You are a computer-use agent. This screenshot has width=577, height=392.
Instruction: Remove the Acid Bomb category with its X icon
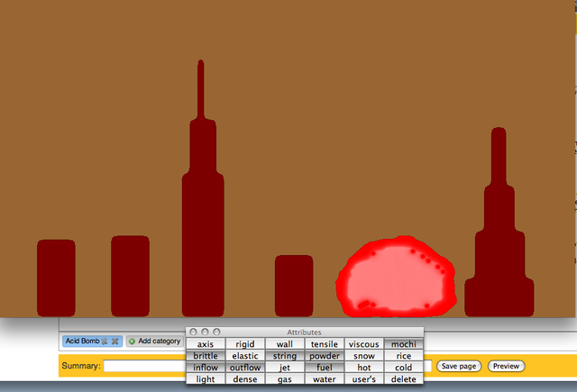pyautogui.click(x=114, y=342)
